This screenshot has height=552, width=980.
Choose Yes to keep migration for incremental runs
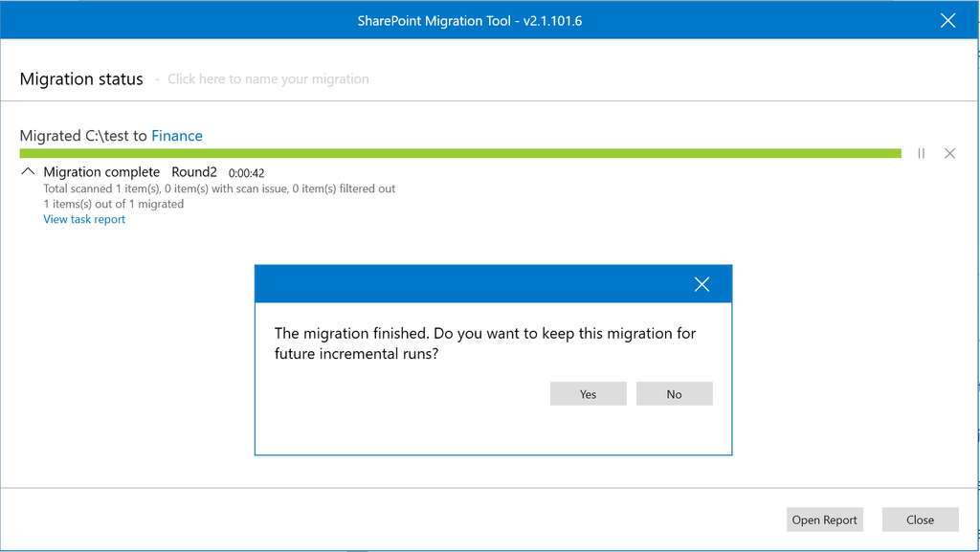tap(588, 393)
